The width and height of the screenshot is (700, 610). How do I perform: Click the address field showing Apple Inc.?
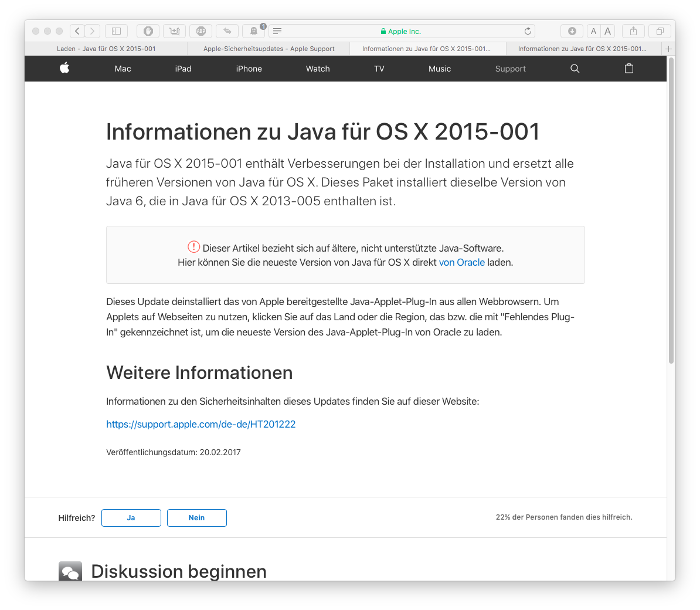tap(402, 31)
